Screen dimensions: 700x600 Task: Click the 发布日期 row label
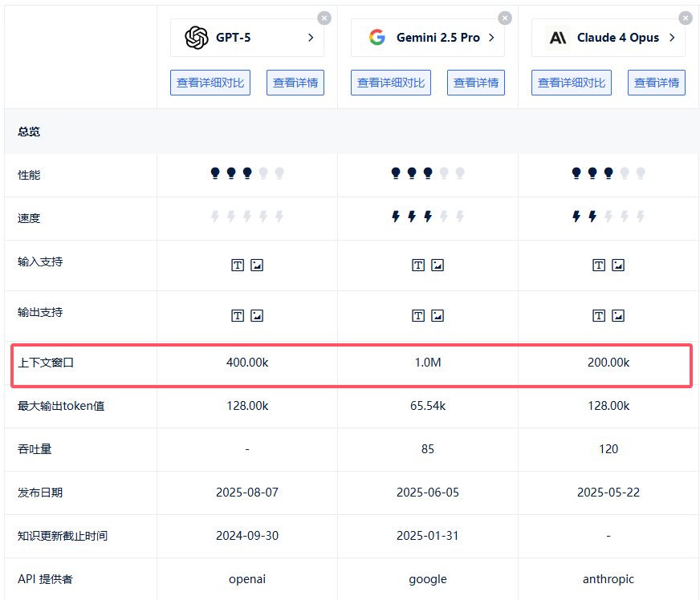point(40,493)
